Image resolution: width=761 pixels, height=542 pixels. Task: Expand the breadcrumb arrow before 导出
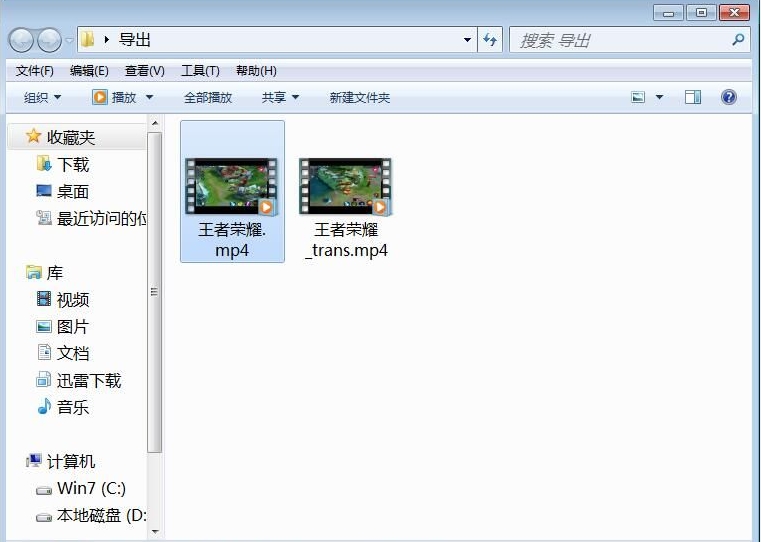tap(106, 39)
